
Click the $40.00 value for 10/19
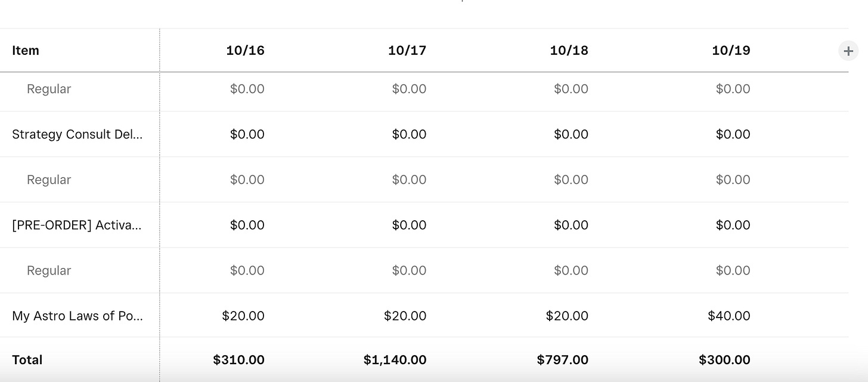(729, 316)
